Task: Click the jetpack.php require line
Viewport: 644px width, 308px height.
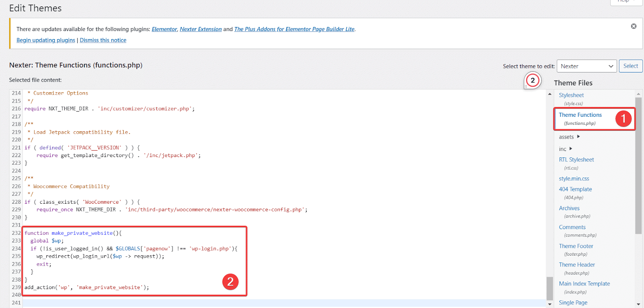Action: pyautogui.click(x=118, y=155)
